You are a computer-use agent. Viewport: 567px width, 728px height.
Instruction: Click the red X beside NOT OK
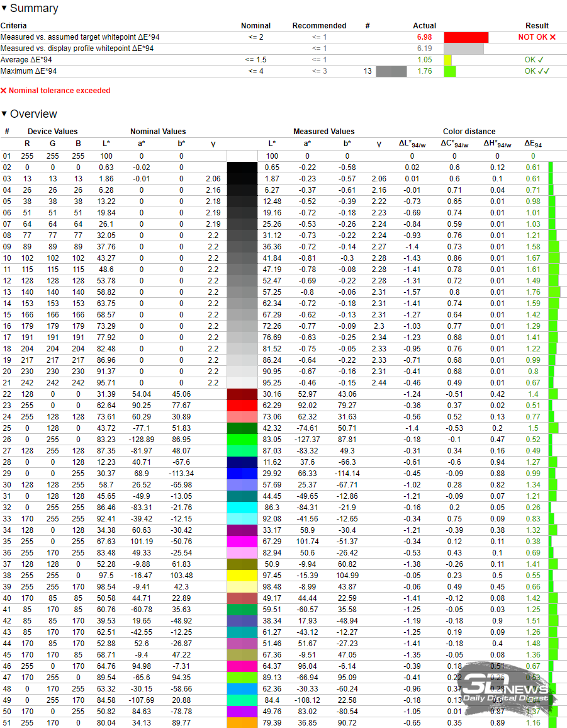(553, 37)
